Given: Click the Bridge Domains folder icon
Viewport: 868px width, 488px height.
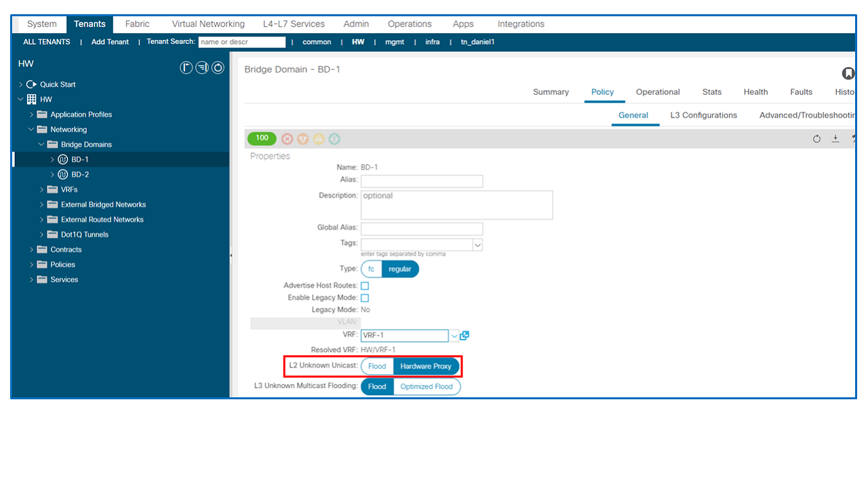Looking at the screenshot, I should 52,144.
